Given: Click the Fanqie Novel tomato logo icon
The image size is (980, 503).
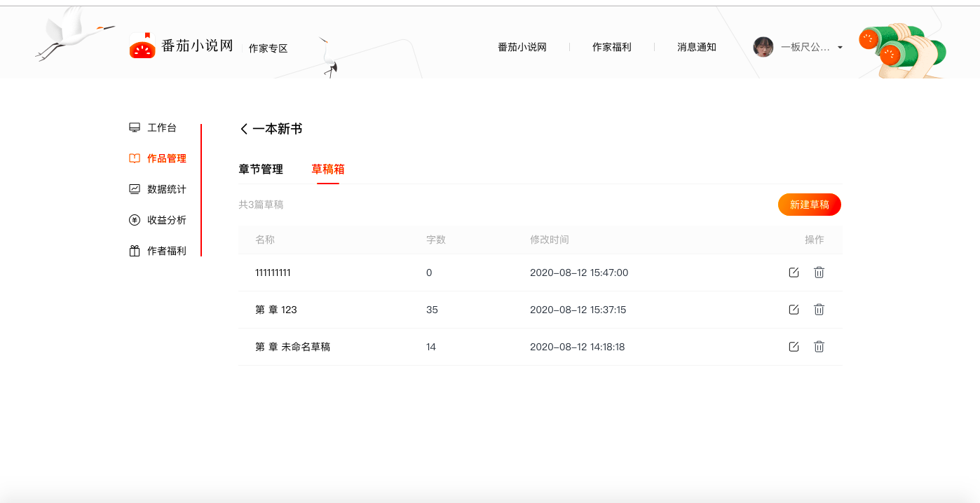Looking at the screenshot, I should click(142, 46).
